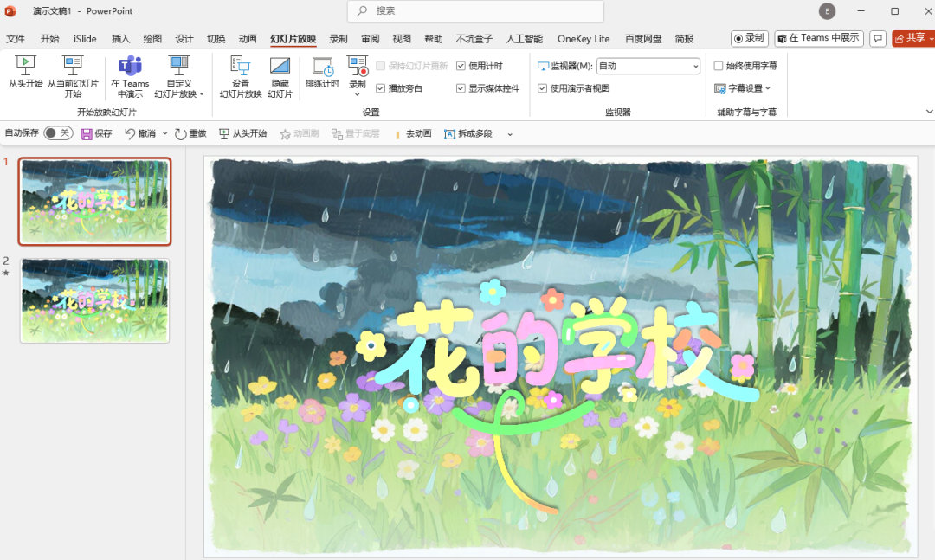Switch to the 动画 ribbon tab
The image size is (935, 560).
[248, 39]
